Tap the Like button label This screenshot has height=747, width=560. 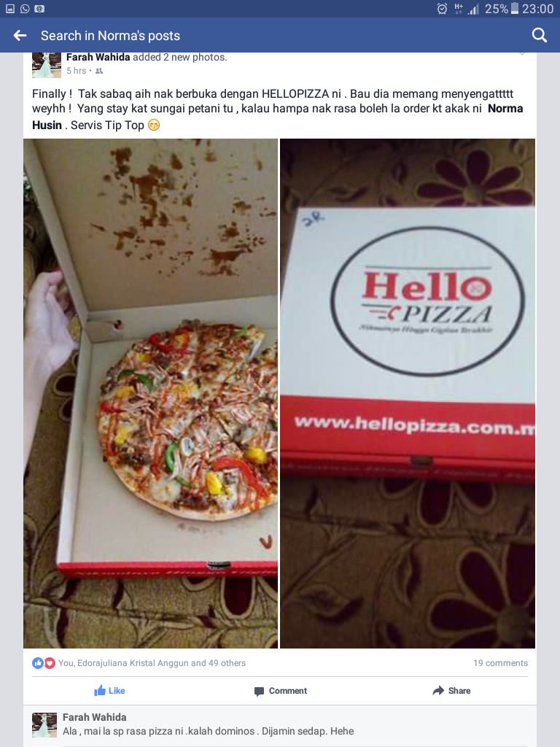(x=117, y=691)
